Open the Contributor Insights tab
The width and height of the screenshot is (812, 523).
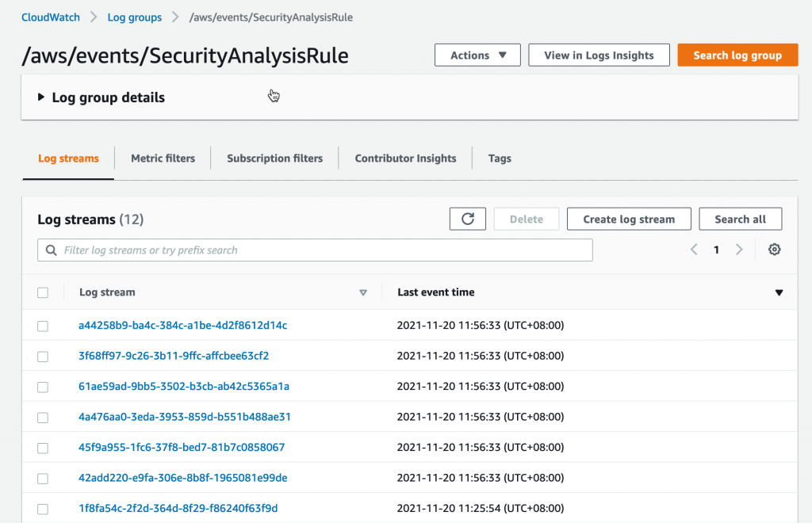point(405,158)
